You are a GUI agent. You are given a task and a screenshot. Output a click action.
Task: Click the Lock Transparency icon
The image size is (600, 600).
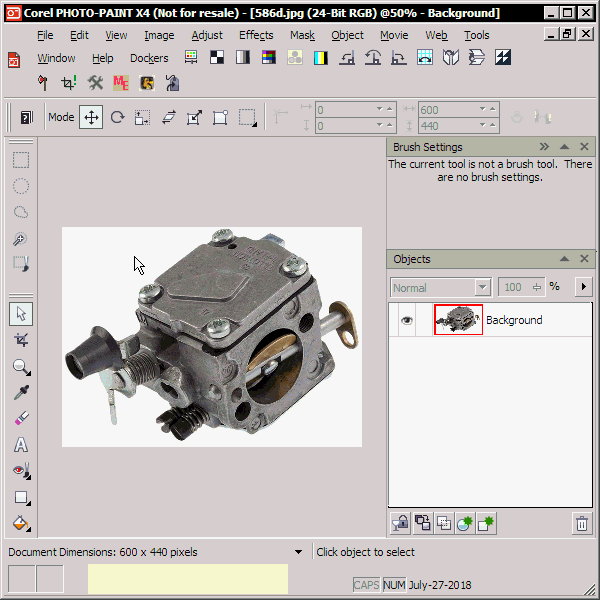[400, 523]
